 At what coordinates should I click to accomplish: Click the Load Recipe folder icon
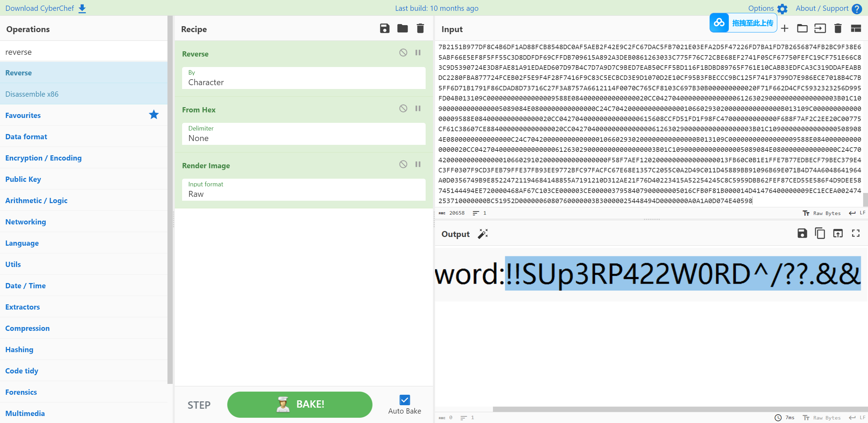pos(403,28)
